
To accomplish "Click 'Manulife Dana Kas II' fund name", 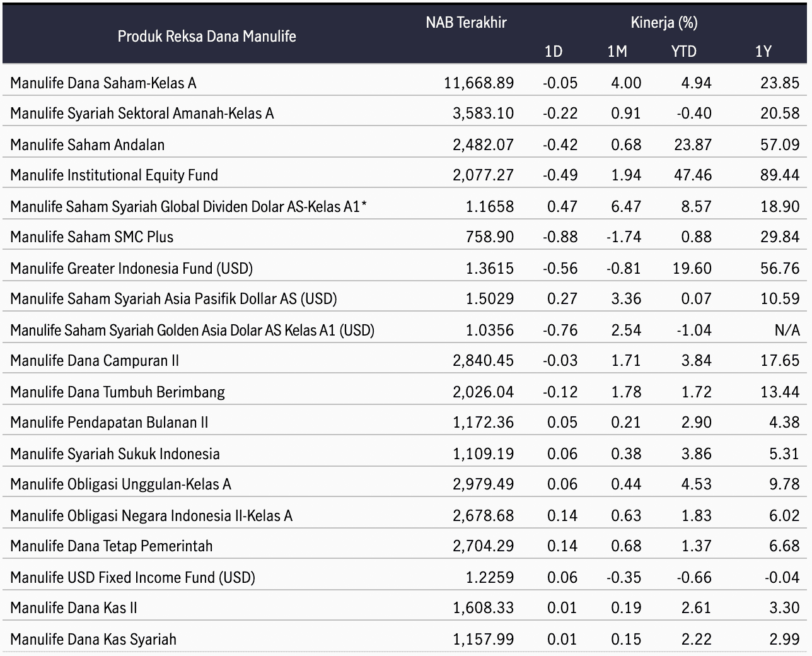I will coord(74,607).
